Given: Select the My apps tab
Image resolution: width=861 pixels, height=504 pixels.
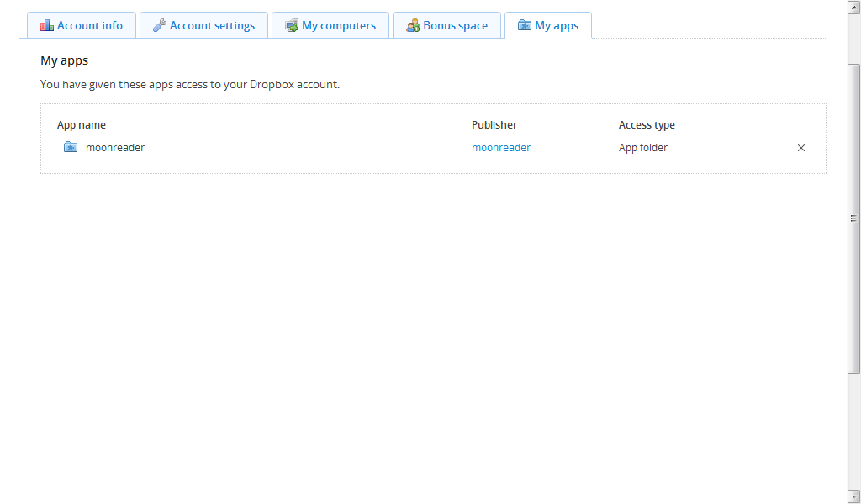Looking at the screenshot, I should (x=557, y=25).
